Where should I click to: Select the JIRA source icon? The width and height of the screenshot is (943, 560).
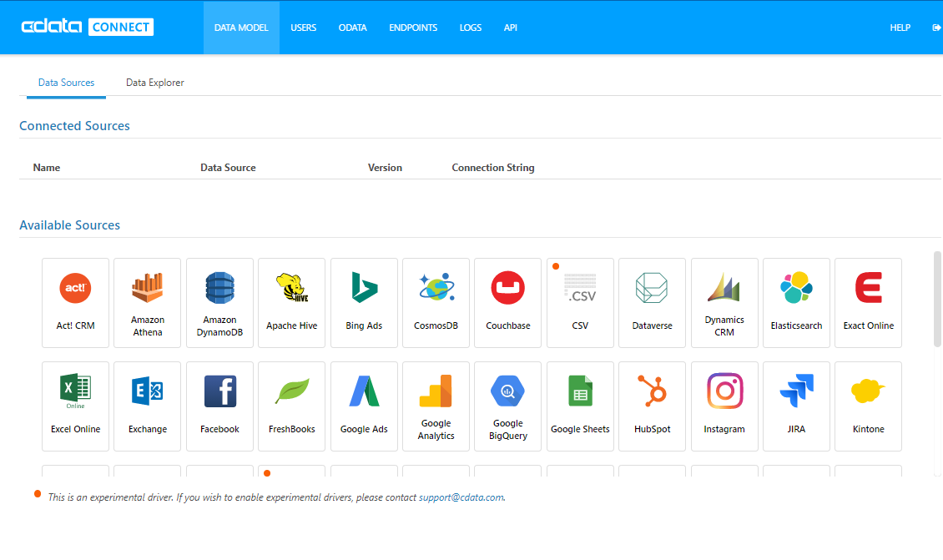[796, 406]
